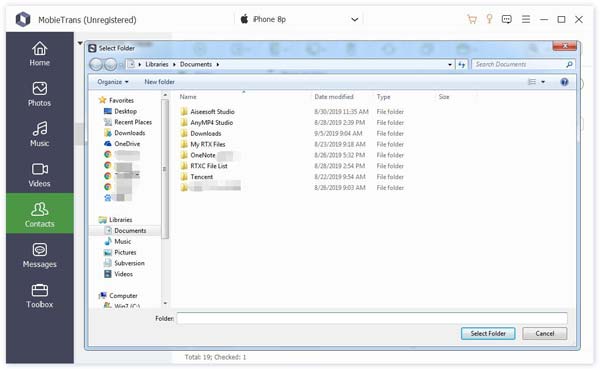The height and width of the screenshot is (370, 600).
Task: Select the Aiseesoft Studio folder
Action: (208, 112)
